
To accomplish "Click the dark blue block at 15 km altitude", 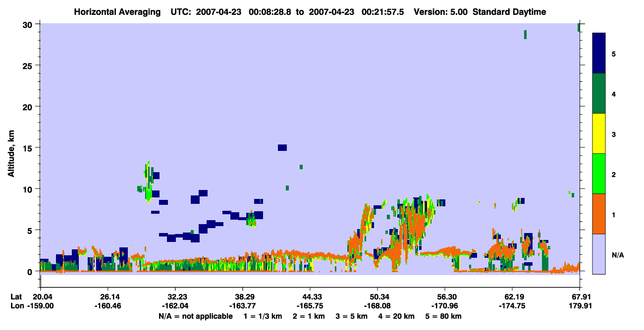I will [282, 147].
